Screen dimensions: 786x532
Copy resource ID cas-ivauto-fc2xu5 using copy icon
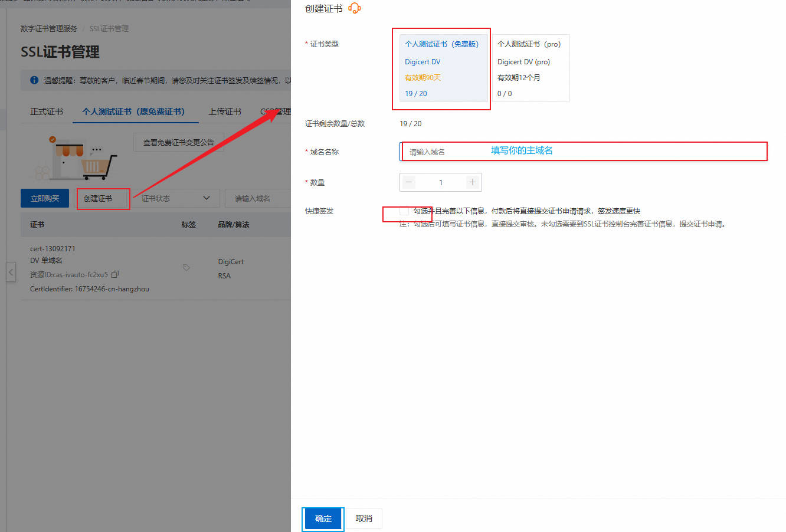tap(115, 274)
